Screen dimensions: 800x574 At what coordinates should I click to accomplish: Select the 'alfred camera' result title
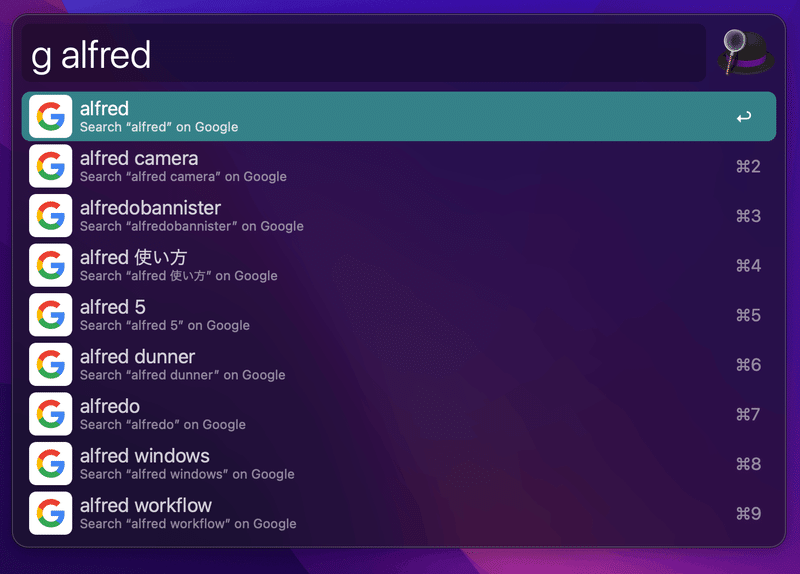pyautogui.click(x=139, y=159)
